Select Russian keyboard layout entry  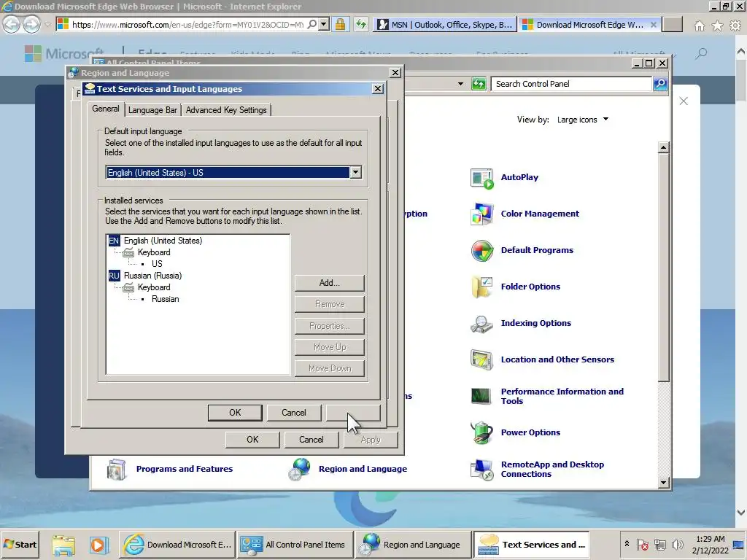point(166,299)
